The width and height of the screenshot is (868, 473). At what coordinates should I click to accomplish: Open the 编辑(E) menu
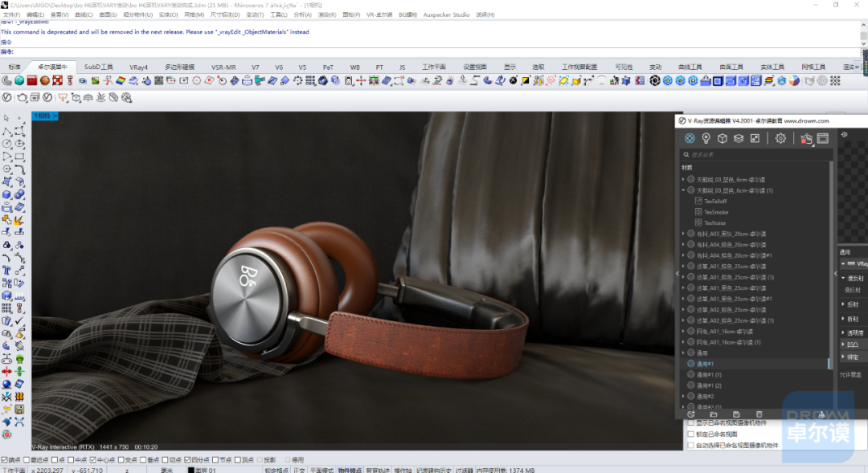35,15
